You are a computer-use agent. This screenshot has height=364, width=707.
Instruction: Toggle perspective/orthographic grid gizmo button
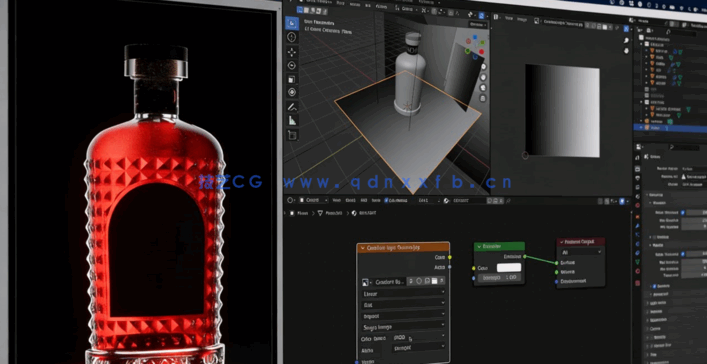click(x=483, y=98)
